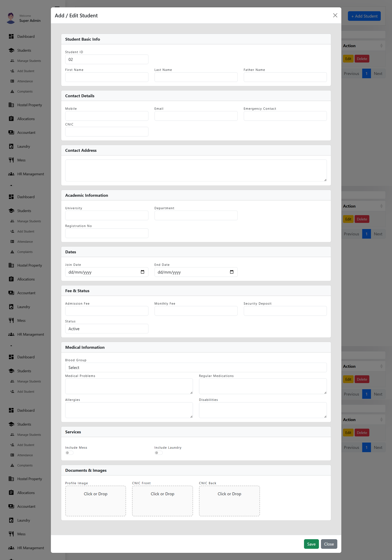Click the CNIC Back upload drop zone
Screen dimensions: 392x560
point(229,501)
